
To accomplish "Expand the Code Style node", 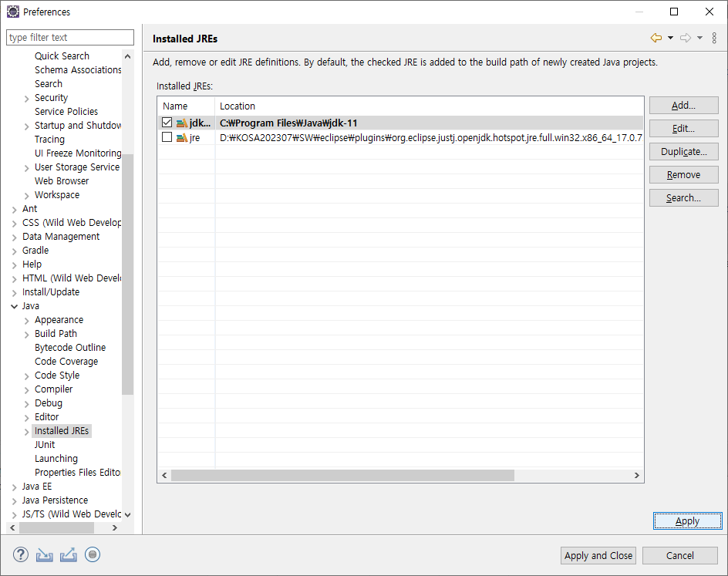I will coord(26,376).
